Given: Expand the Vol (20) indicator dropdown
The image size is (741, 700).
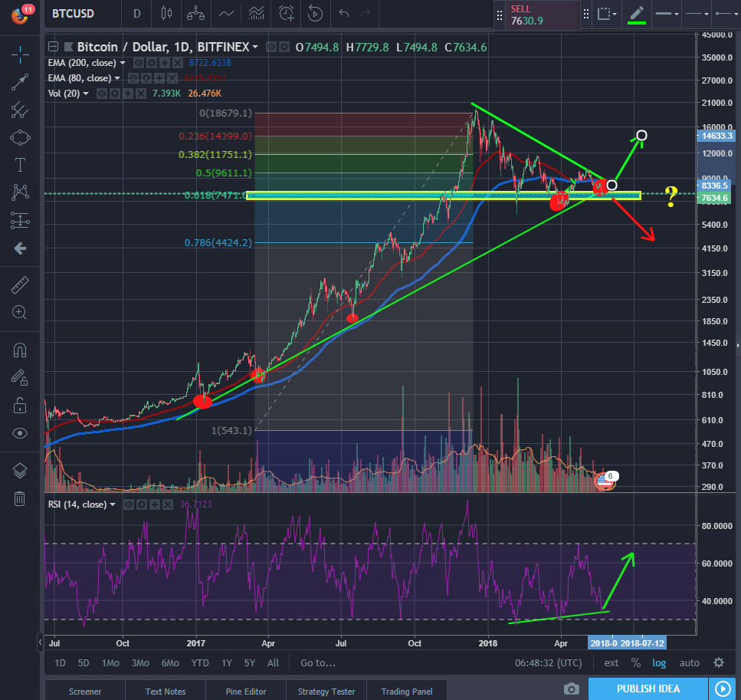Looking at the screenshot, I should pos(86,94).
